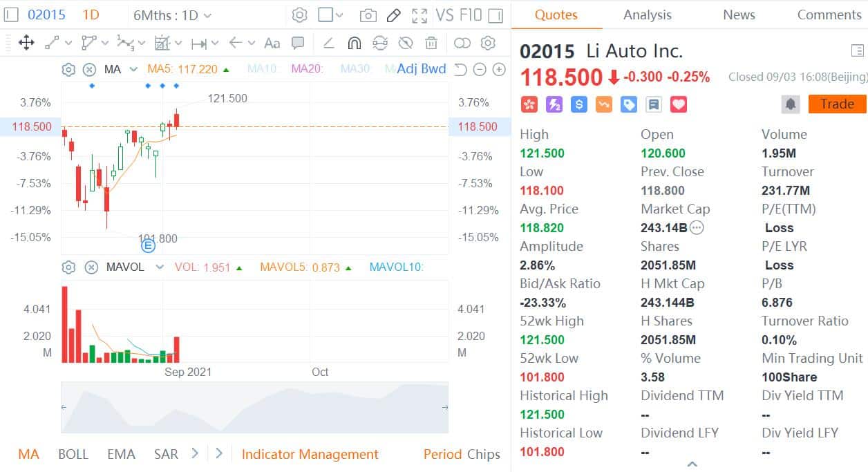Open the dollar finance info icon
Viewport: 868px width, 472px height.
click(578, 104)
